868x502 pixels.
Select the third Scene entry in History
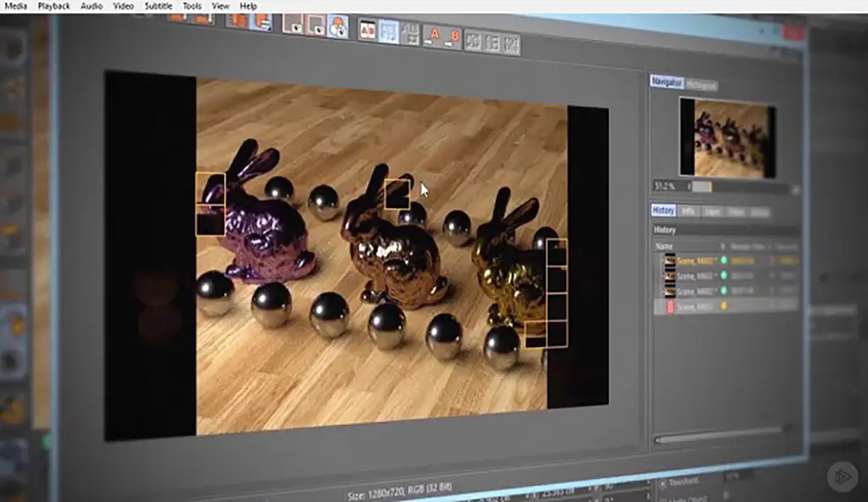pyautogui.click(x=727, y=291)
